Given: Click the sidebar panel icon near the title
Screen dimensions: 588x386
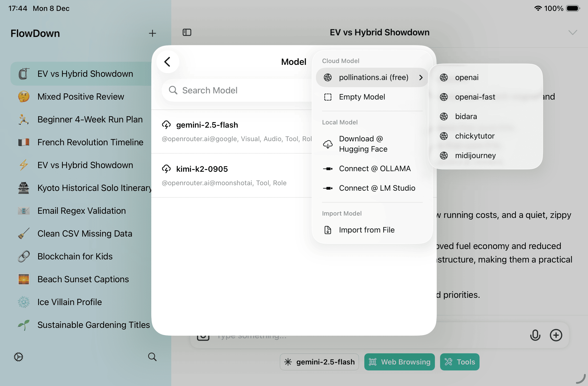Looking at the screenshot, I should [187, 32].
